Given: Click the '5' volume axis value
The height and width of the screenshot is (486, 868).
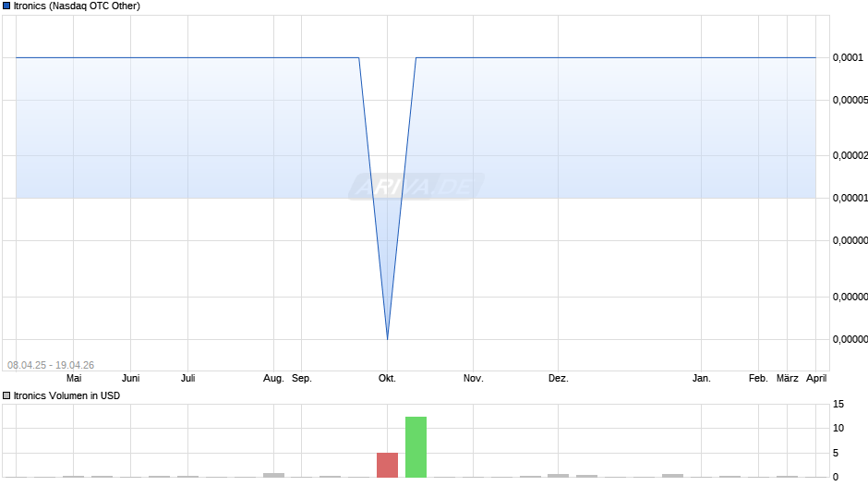Looking at the screenshot, I should pos(836,454).
